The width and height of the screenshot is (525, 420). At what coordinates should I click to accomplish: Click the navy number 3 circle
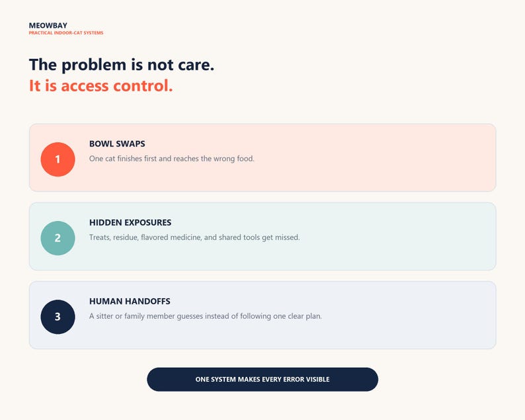58,317
